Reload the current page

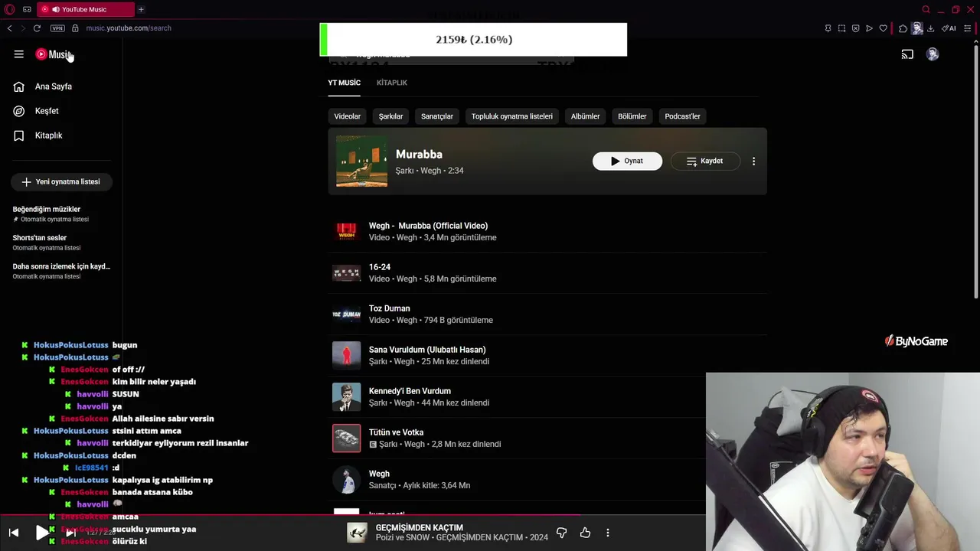coord(37,28)
